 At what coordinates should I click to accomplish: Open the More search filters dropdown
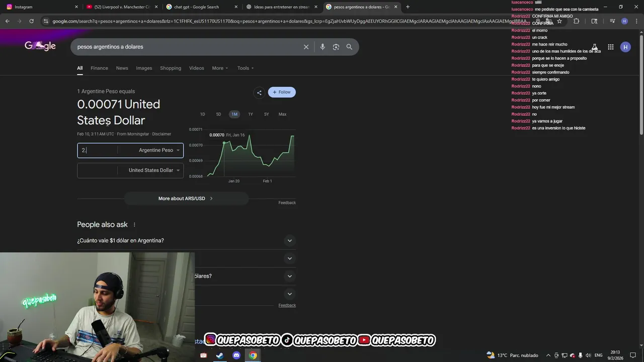point(220,68)
